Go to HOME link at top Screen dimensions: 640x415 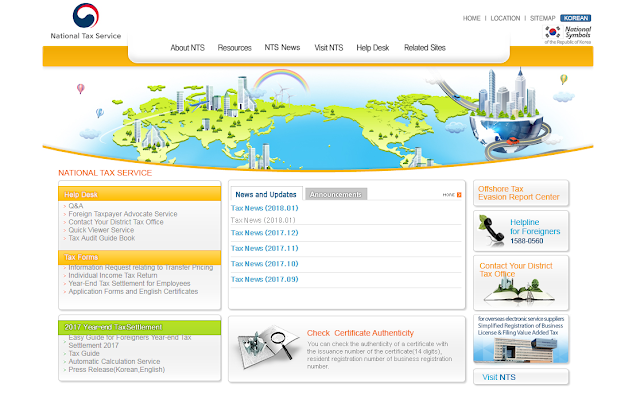pyautogui.click(x=471, y=18)
